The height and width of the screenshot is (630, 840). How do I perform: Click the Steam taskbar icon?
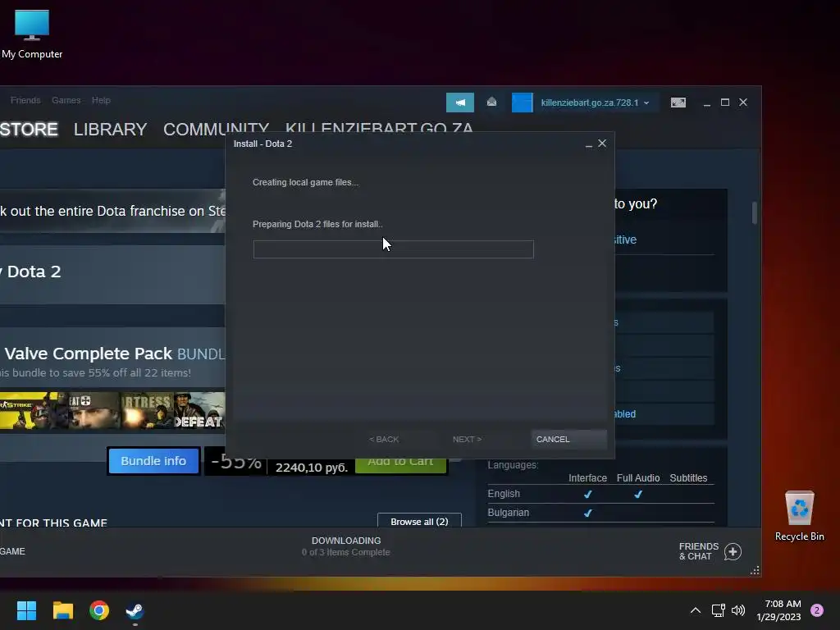pyautogui.click(x=135, y=610)
